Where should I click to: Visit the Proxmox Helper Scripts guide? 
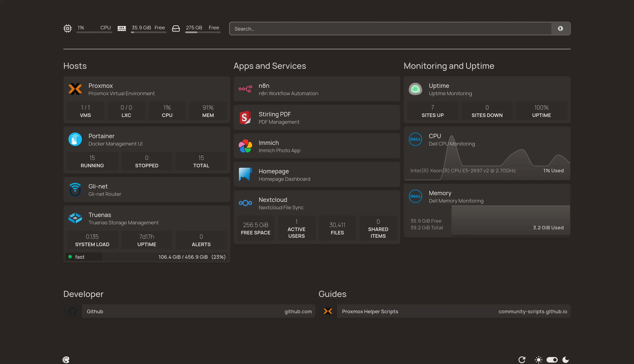455,311
